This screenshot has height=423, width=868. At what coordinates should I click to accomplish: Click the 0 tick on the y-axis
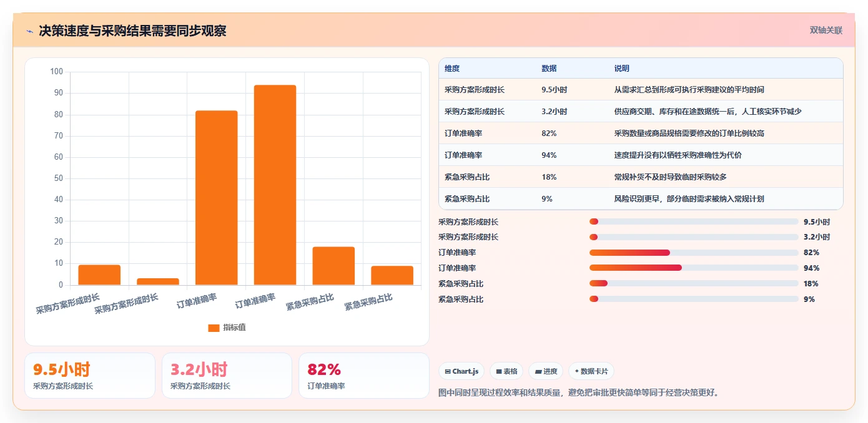click(x=61, y=285)
